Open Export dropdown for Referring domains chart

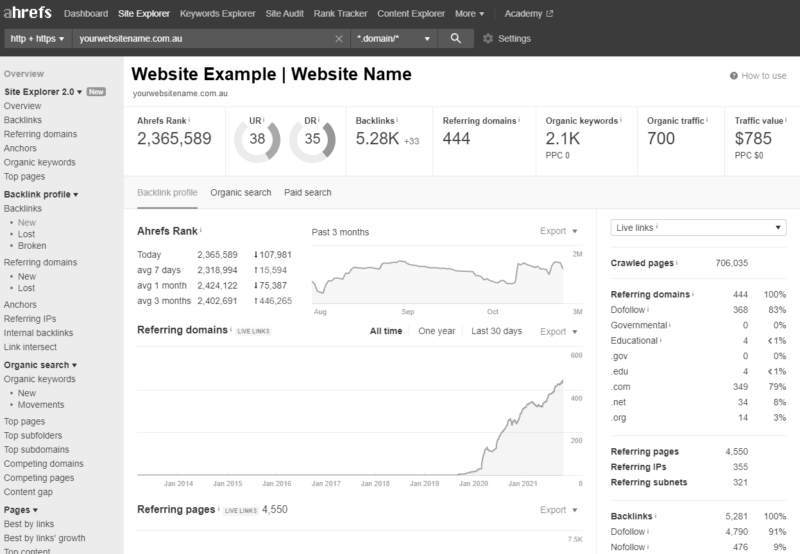(559, 332)
